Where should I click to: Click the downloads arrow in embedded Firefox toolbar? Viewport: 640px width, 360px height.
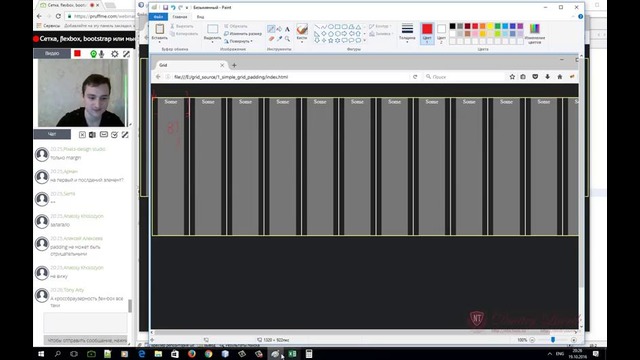pyautogui.click(x=547, y=77)
